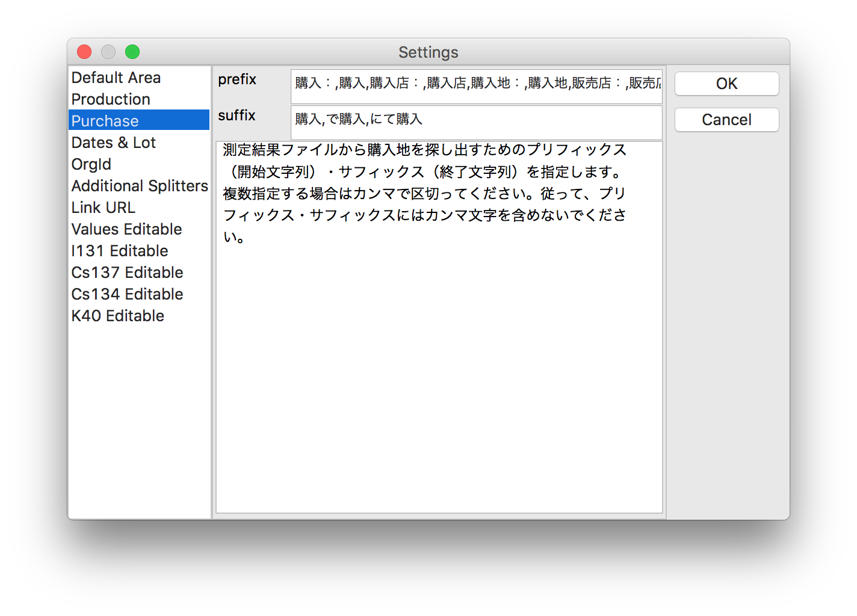
Task: Click the suffix label
Action: tap(237, 115)
